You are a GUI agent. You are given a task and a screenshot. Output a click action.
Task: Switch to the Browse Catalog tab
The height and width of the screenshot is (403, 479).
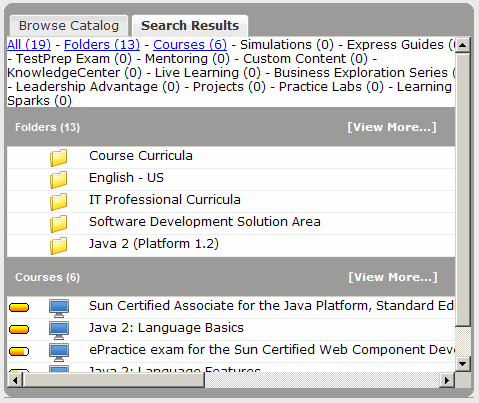click(x=69, y=26)
